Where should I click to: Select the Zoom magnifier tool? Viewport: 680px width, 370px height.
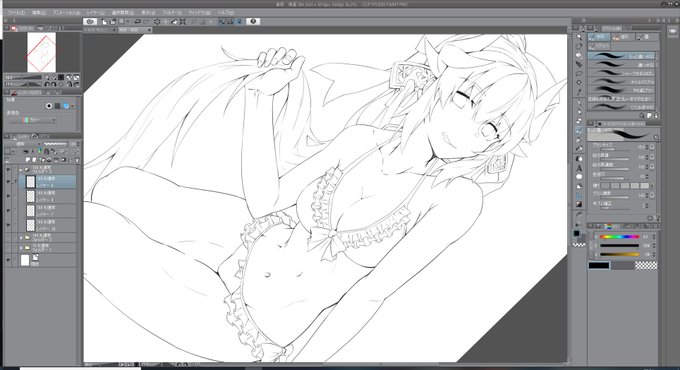(x=579, y=37)
